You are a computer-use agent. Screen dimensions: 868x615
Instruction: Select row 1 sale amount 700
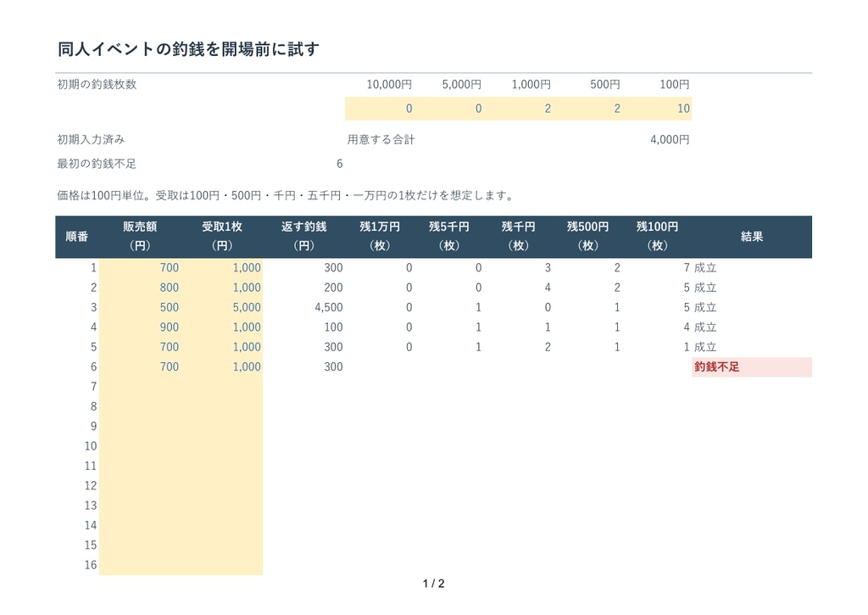tap(140, 268)
